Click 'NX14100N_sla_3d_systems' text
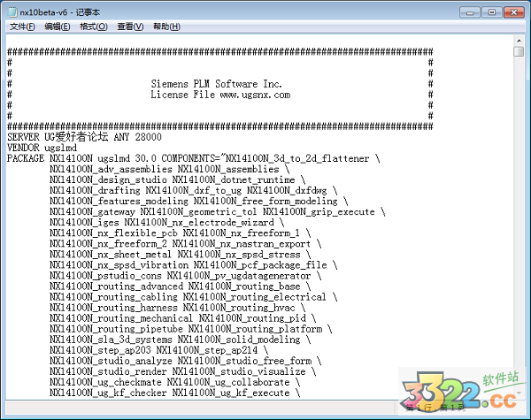Viewport: 531px width, 420px height. (x=112, y=340)
